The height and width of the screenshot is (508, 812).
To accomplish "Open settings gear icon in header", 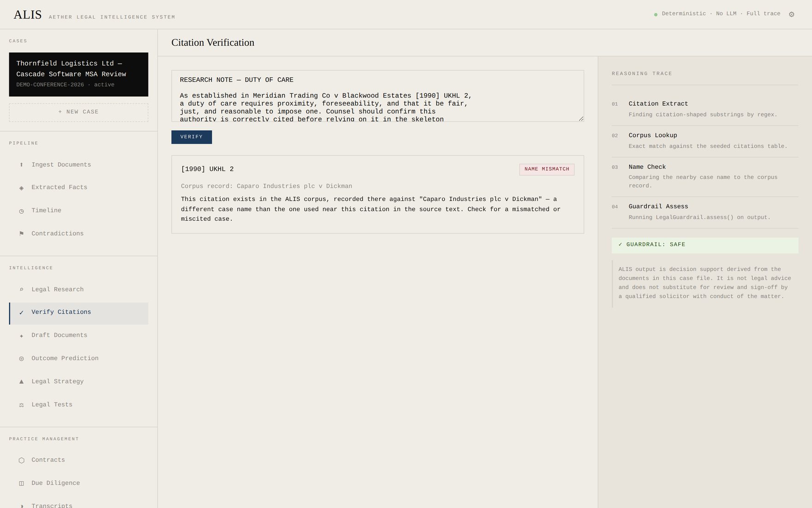I will (x=792, y=14).
